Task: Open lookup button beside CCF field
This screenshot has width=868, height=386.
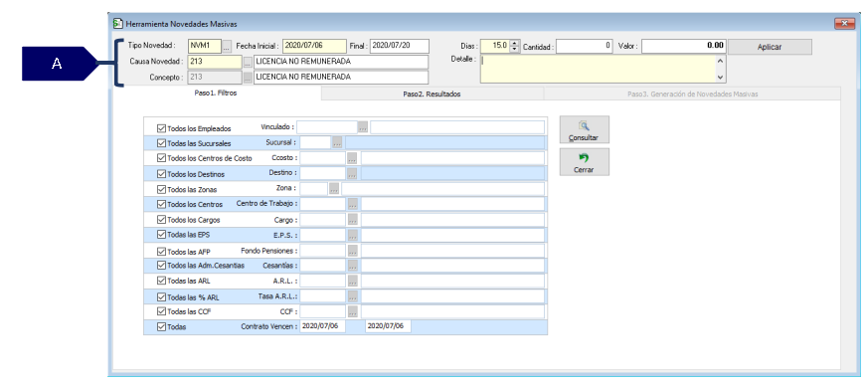Action: click(352, 311)
